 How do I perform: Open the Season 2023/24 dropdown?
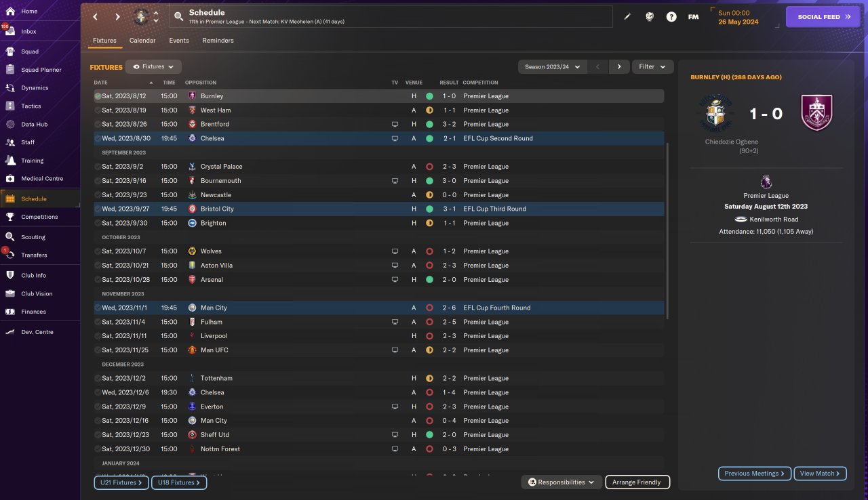tap(553, 66)
